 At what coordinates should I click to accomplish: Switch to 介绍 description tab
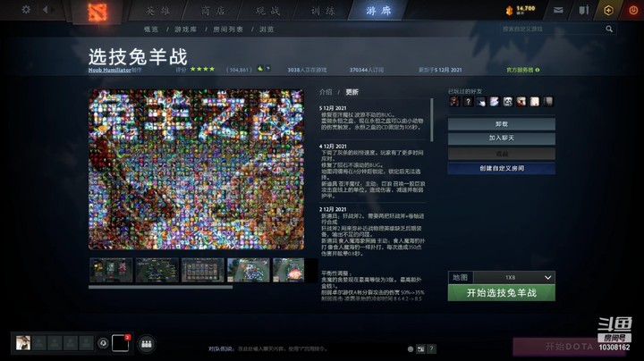click(326, 92)
